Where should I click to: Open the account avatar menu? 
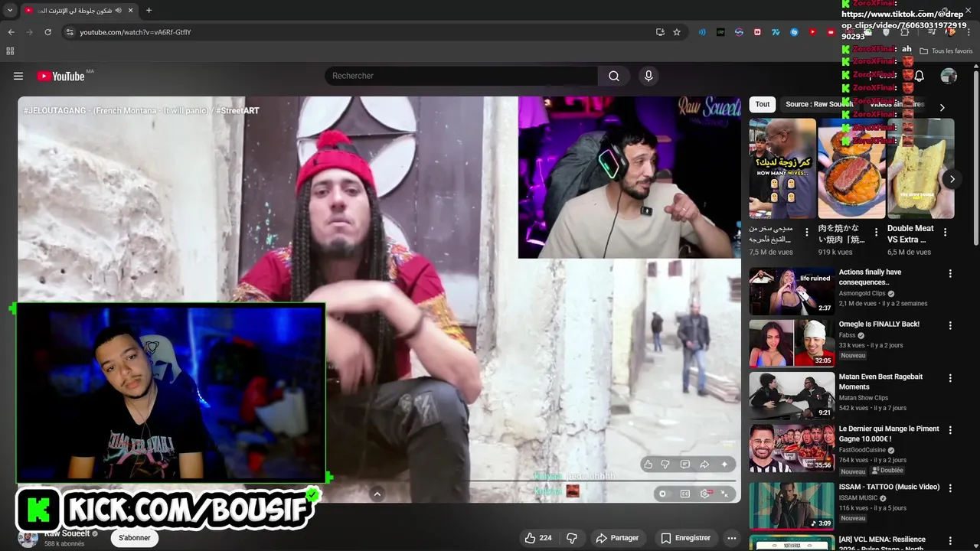pyautogui.click(x=949, y=76)
